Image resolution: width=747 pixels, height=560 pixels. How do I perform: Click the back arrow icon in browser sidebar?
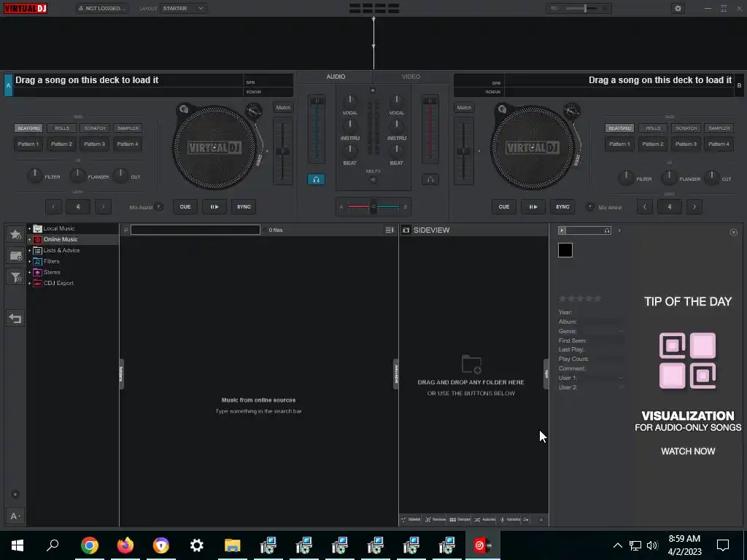point(15,319)
